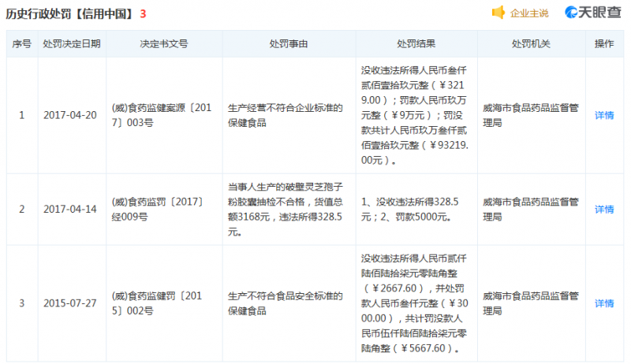Click the 企业主说 speaker icon

[x=498, y=13]
